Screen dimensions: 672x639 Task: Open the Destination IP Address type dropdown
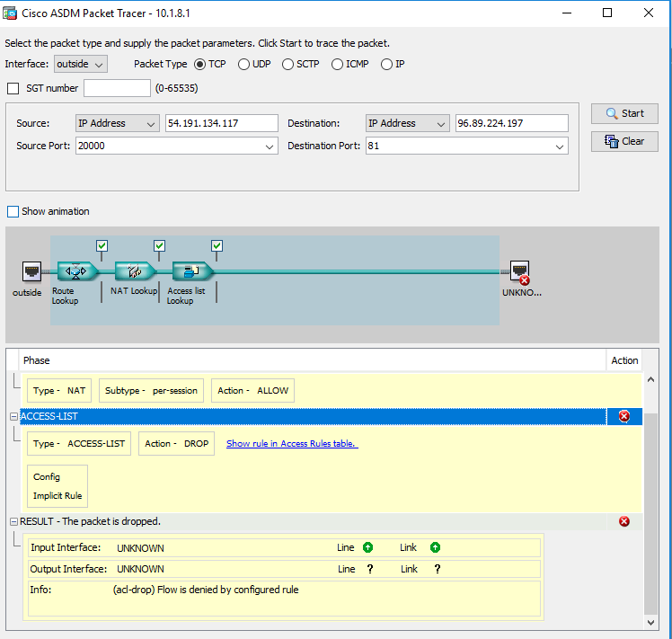pos(408,123)
